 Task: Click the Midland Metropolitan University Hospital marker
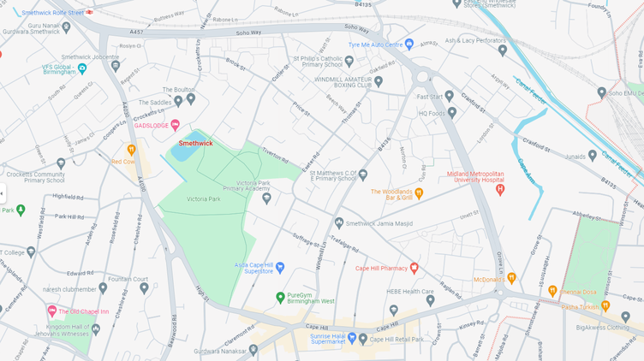(x=500, y=190)
